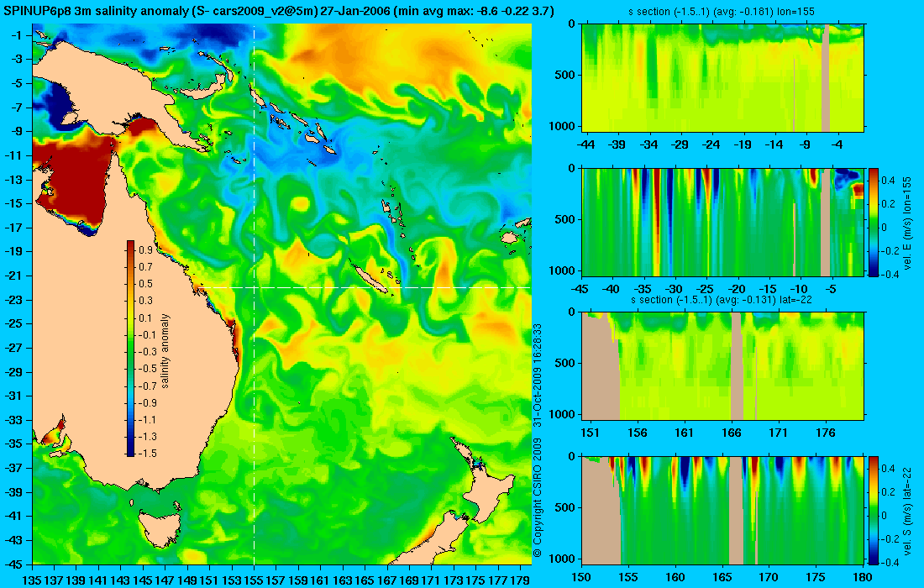Click the '176' label under lat=-22 salinity section
Image resolution: width=924 pixels, height=588 pixels.
pos(826,433)
